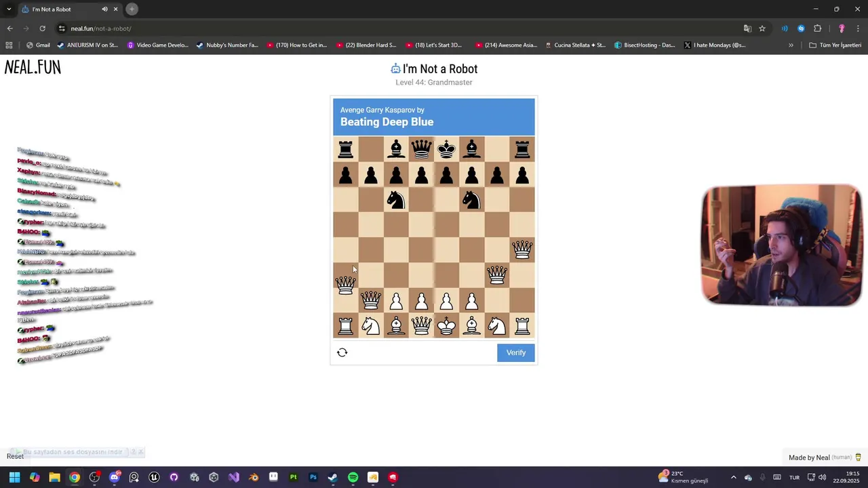This screenshot has height=488, width=868.
Task: Select the white queen on h4
Action: pyautogui.click(x=522, y=250)
